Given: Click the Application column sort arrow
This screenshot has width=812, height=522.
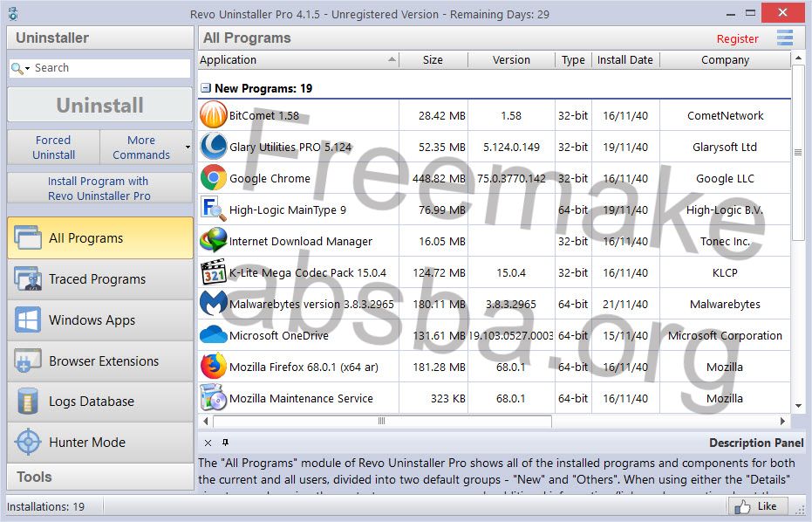Looking at the screenshot, I should [392, 59].
